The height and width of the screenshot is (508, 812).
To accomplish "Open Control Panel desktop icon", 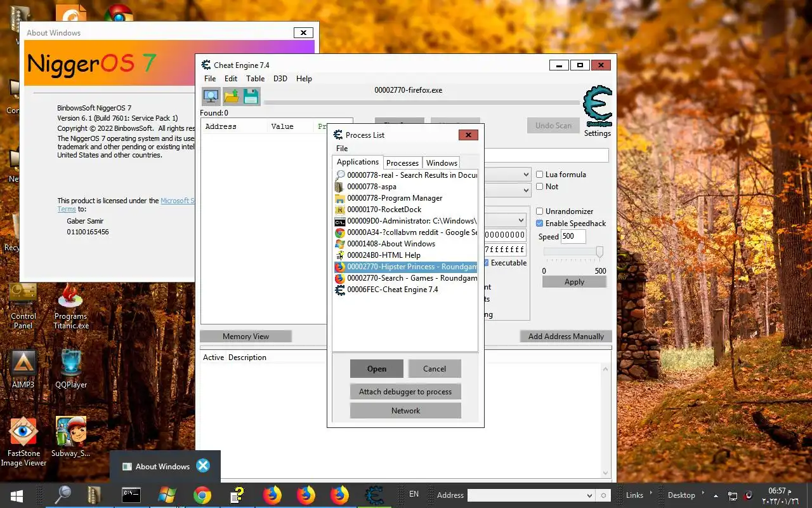I will coord(23,306).
